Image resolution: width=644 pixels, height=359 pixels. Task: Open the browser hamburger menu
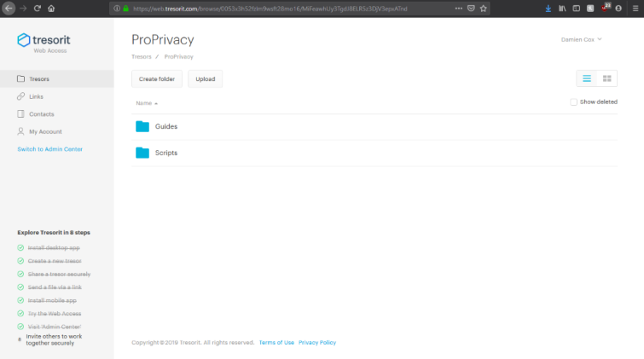pyautogui.click(x=635, y=9)
